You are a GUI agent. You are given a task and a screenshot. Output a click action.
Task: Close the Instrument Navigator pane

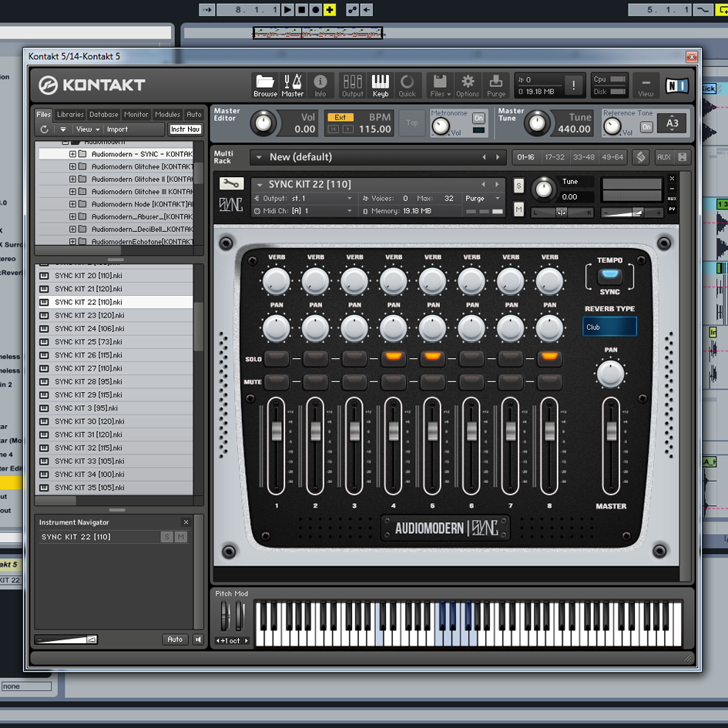pos(186,522)
